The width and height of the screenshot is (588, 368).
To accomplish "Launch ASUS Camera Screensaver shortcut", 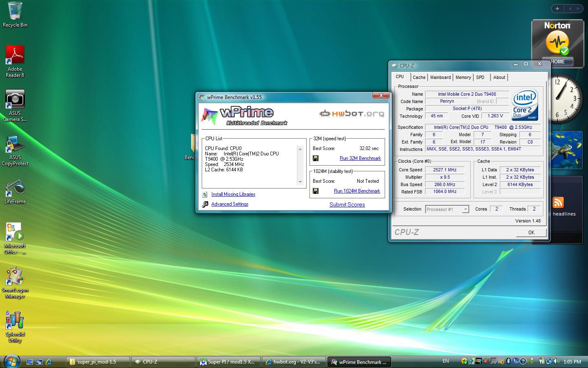I will pyautogui.click(x=15, y=105).
